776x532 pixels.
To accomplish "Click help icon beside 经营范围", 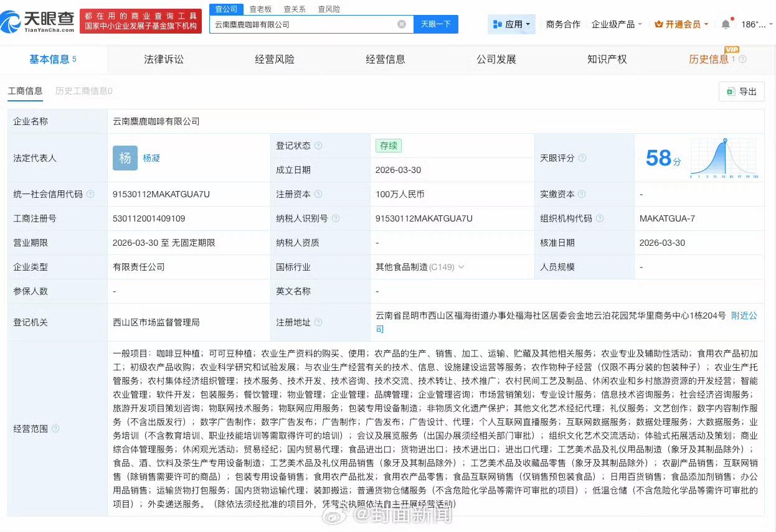I will 56,429.
